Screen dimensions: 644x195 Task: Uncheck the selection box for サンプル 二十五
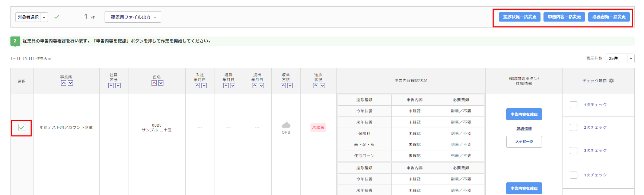click(22, 128)
